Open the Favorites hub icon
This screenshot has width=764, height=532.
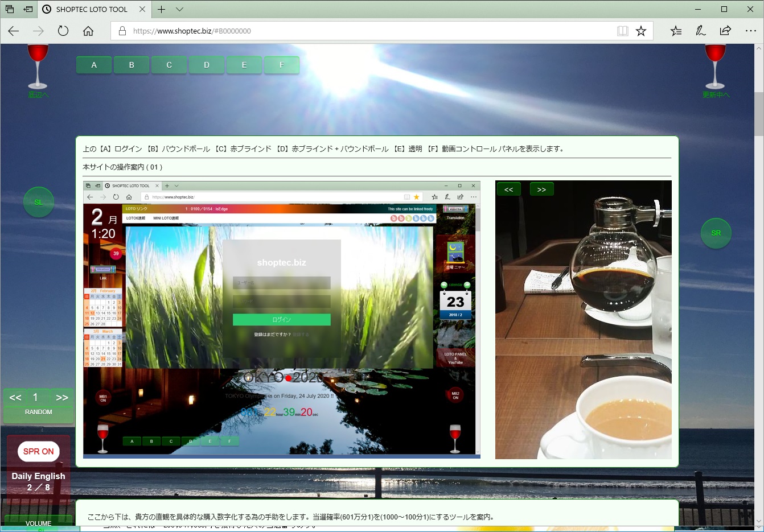click(x=676, y=31)
